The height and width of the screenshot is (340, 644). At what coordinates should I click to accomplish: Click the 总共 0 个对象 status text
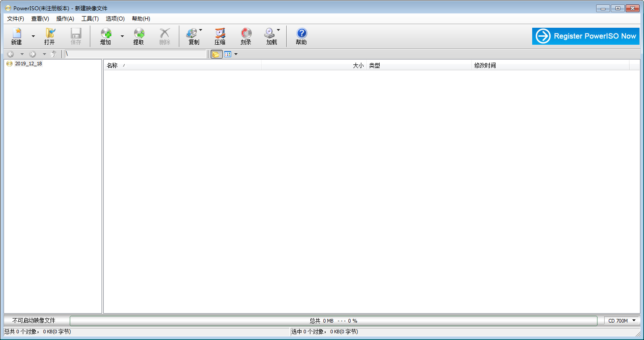tap(38, 331)
